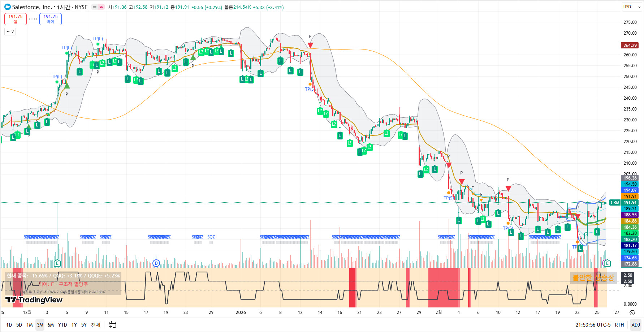Viewport: 644px width, 332px height.
Task: Select the RTH session button
Action: pyautogui.click(x=619, y=325)
